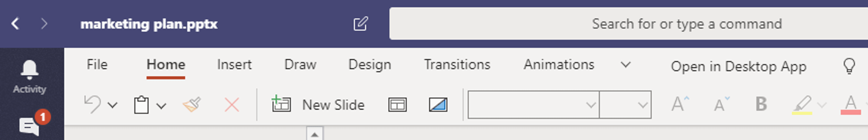Screen dimensions: 868x140
Task: Toggle Bold formatting
Action: [x=761, y=104]
